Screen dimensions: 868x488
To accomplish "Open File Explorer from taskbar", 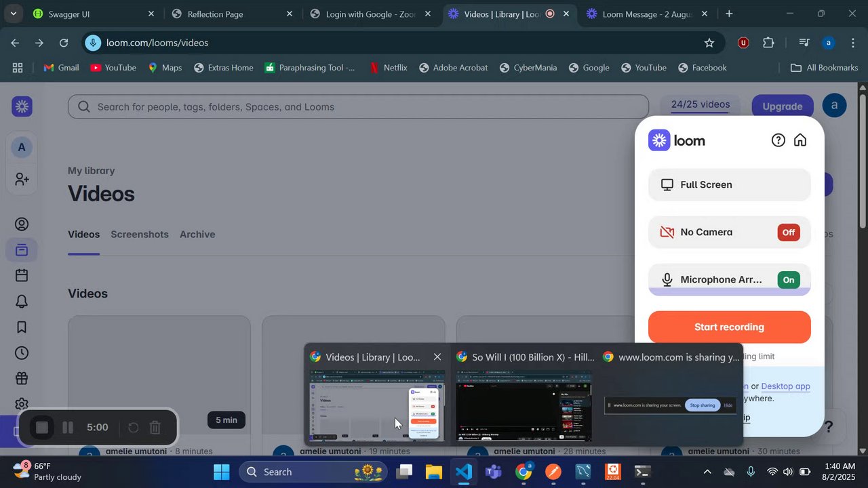I will pyautogui.click(x=434, y=472).
